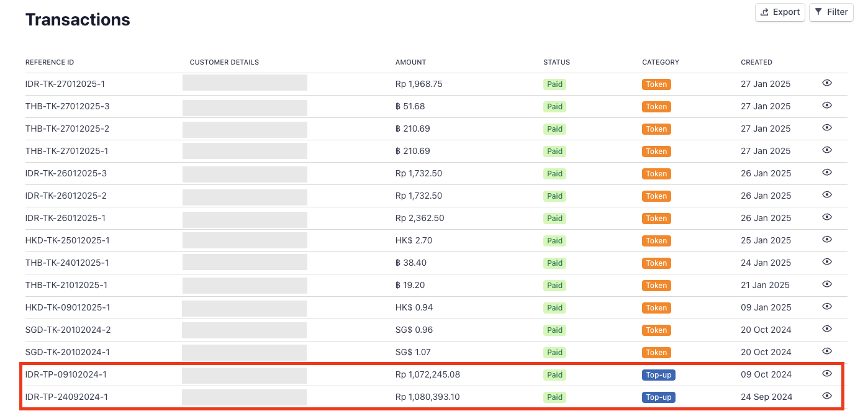The image size is (868, 416).
Task: Select reference ID SGD-TK-20102024-1
Action: 67,352
